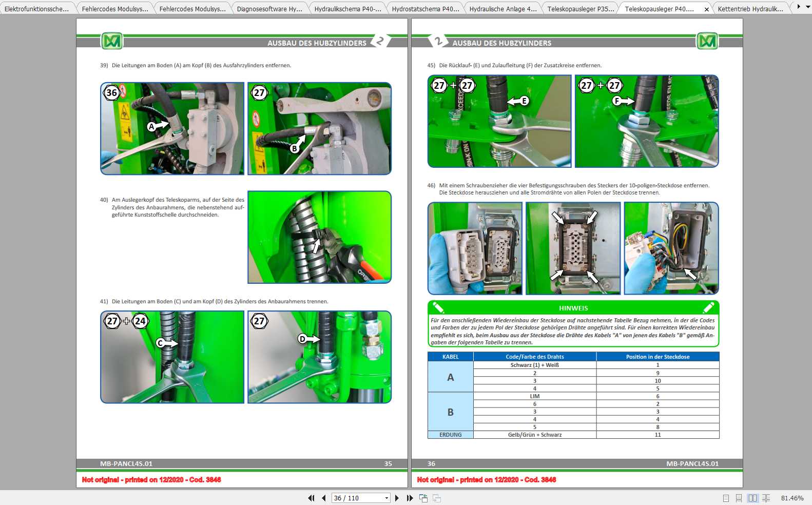Screen dimensions: 812x505
Task: Click the KABEL table header
Action: tap(451, 357)
